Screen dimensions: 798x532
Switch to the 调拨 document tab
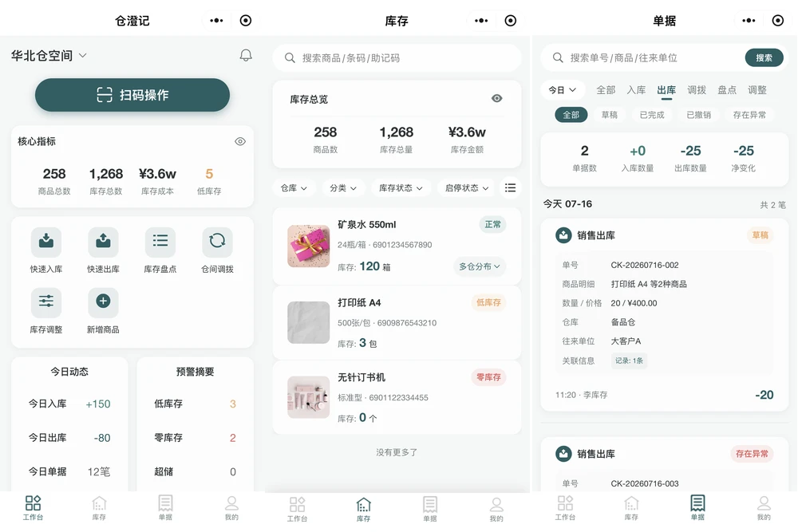(x=697, y=90)
